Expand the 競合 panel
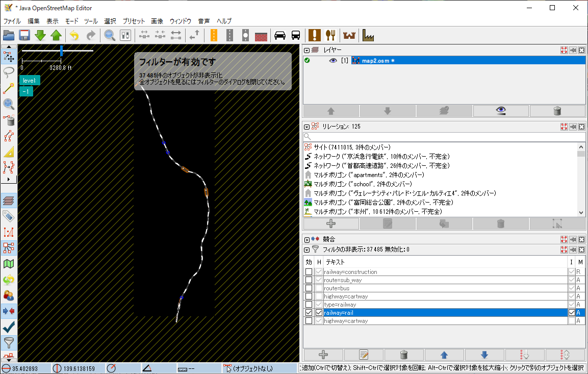This screenshot has width=588, height=374. [x=307, y=239]
